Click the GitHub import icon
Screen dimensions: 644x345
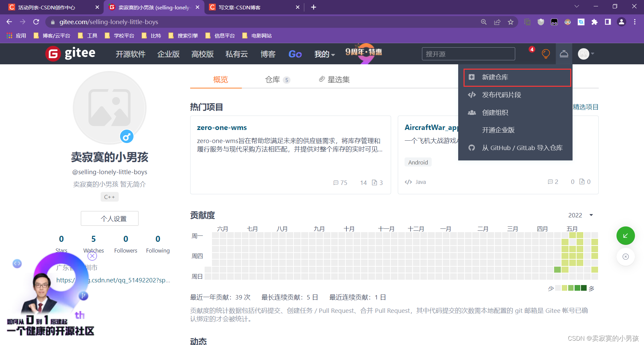(472, 148)
